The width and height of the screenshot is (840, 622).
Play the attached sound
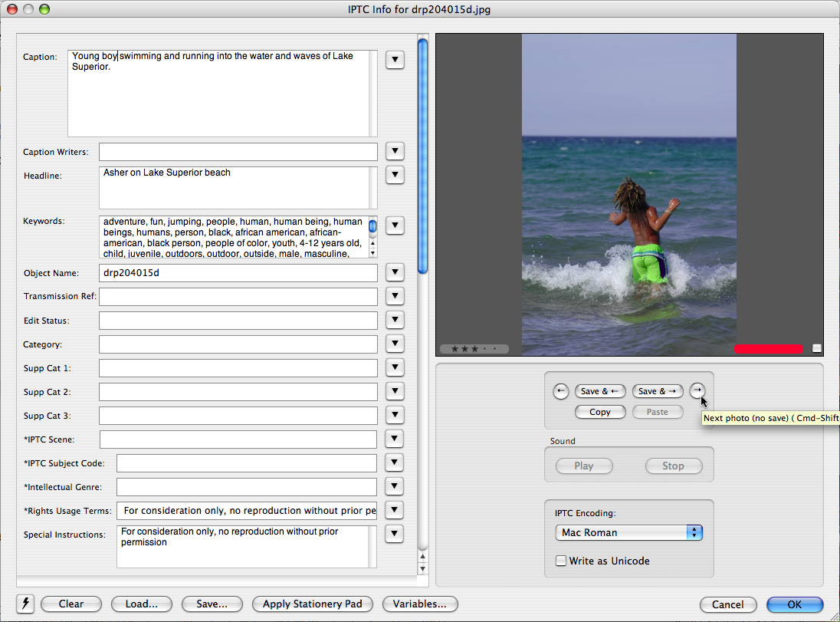click(x=583, y=466)
